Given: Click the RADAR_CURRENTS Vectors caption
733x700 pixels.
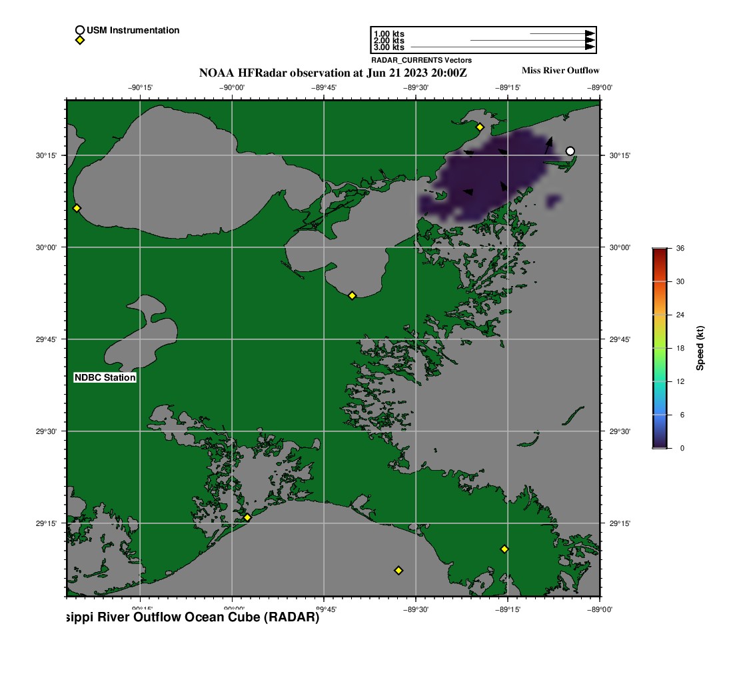Looking at the screenshot, I should 421,61.
